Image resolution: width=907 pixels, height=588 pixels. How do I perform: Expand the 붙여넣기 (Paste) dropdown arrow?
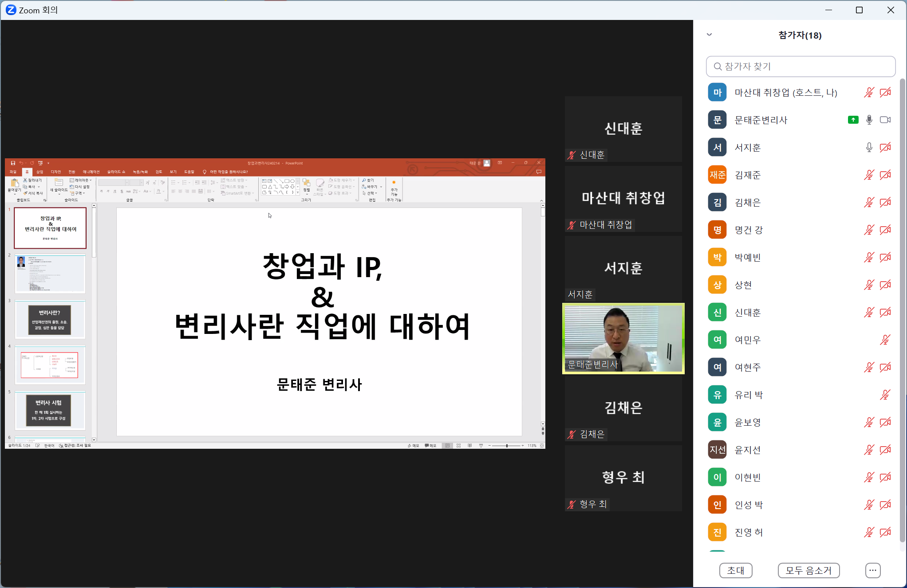coord(15,194)
